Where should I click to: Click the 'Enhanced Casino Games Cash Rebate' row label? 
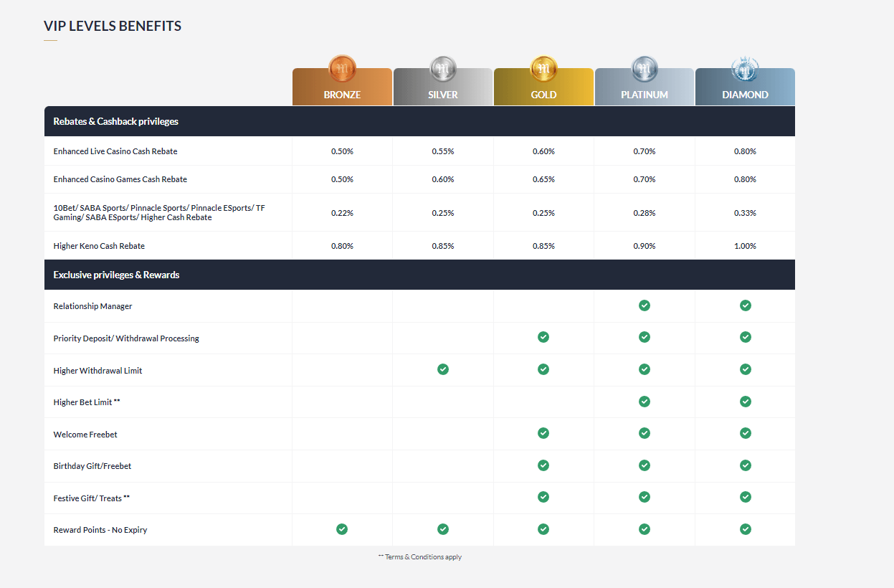120,179
